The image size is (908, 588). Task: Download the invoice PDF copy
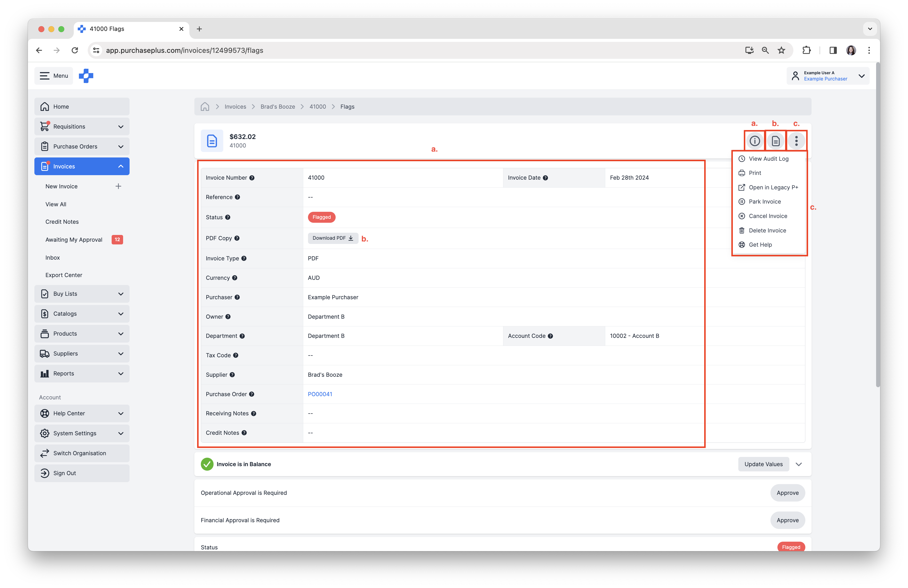(x=333, y=238)
